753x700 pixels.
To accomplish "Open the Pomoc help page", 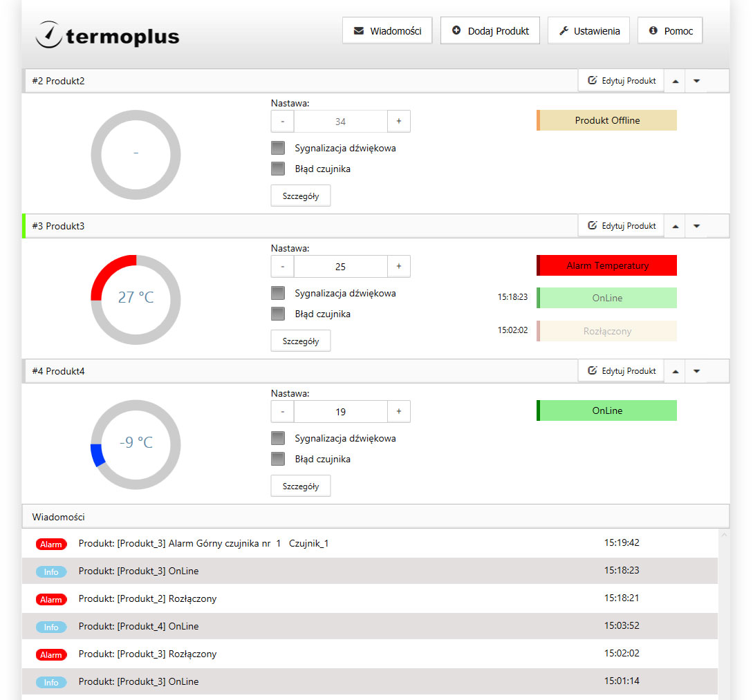I will pyautogui.click(x=669, y=31).
